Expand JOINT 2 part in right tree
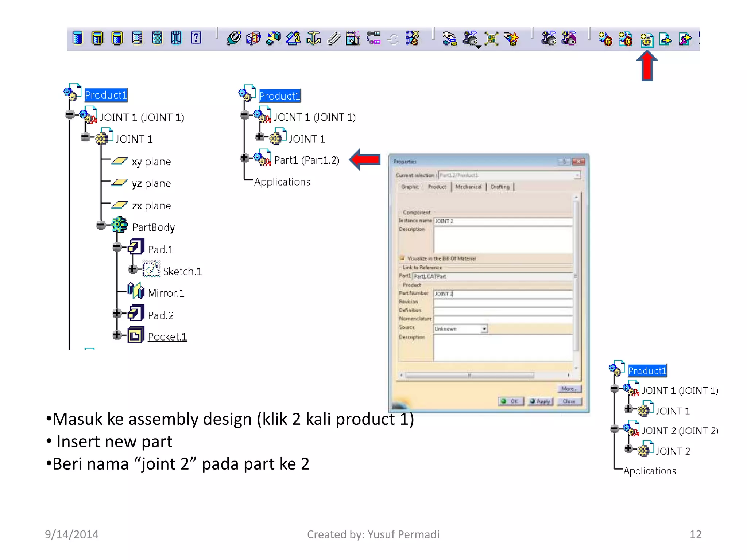Viewport: 747px width, 560px height. point(628,448)
